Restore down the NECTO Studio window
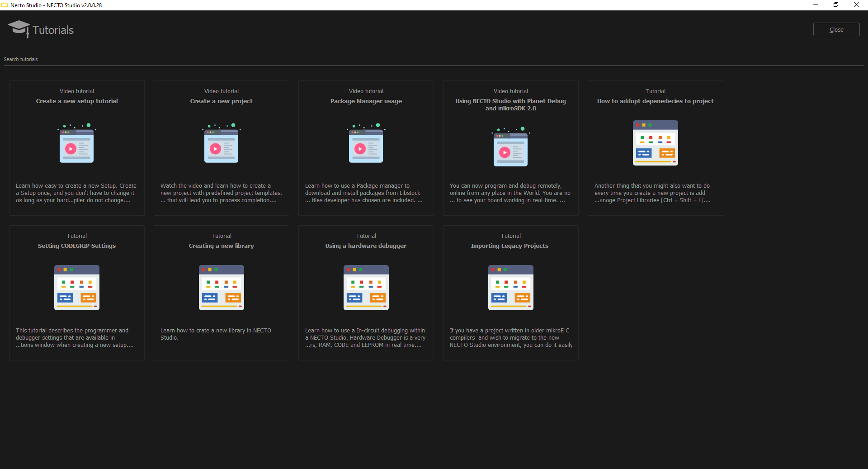 tap(836, 5)
